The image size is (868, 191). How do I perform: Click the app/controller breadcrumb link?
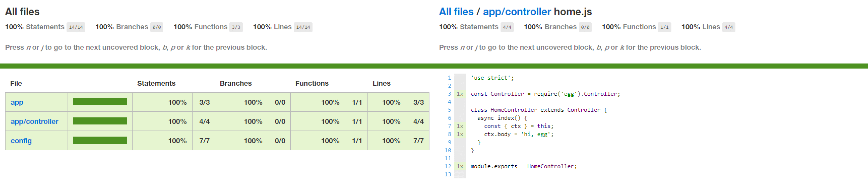pyautogui.click(x=517, y=12)
